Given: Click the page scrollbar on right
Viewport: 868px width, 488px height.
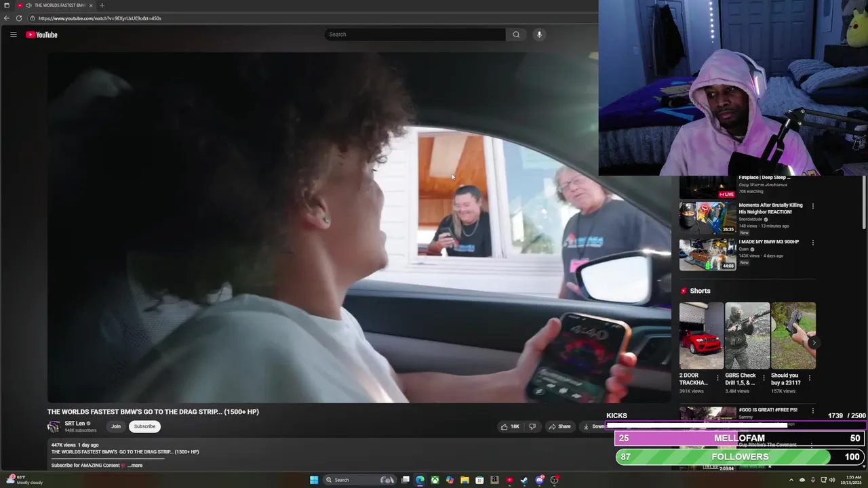Looking at the screenshot, I should 864,203.
